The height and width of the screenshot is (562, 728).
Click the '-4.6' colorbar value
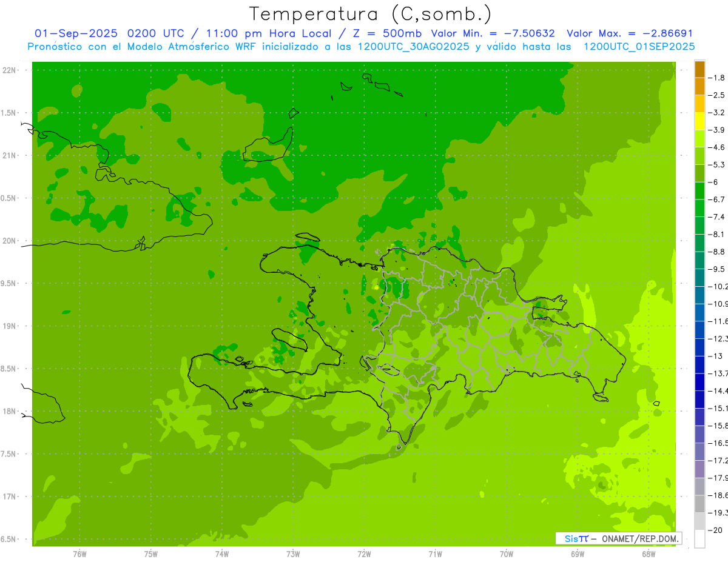click(717, 147)
